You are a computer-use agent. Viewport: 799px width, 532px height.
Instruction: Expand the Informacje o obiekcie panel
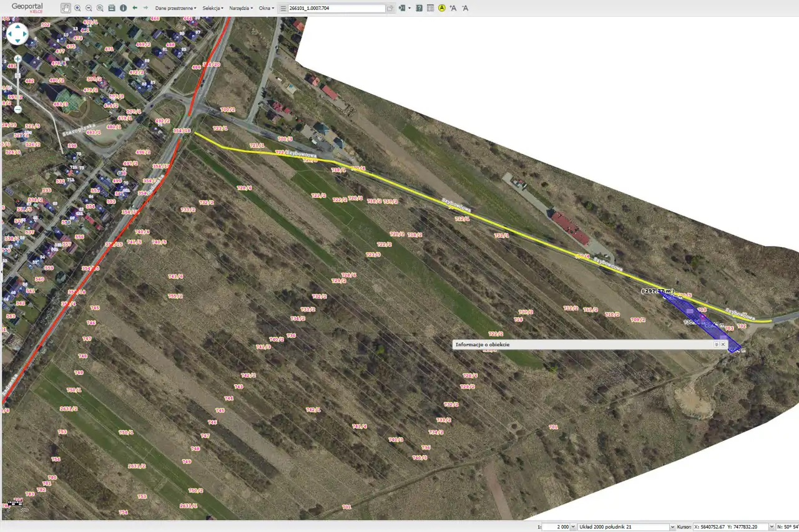(716, 344)
